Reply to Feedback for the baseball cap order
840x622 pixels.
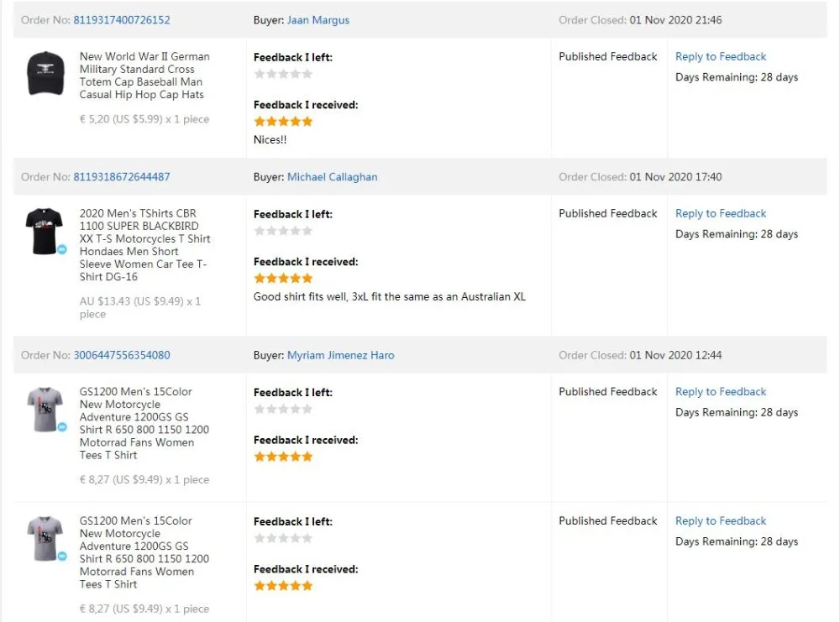point(721,57)
